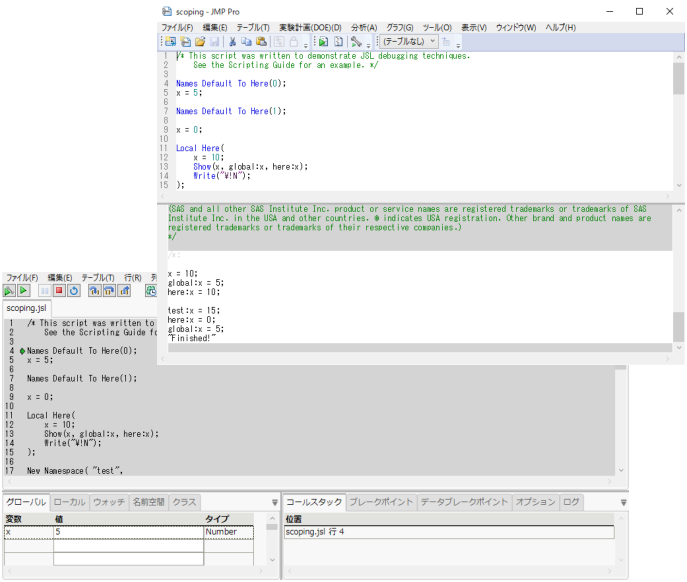Click the Step Over icon

109,291
